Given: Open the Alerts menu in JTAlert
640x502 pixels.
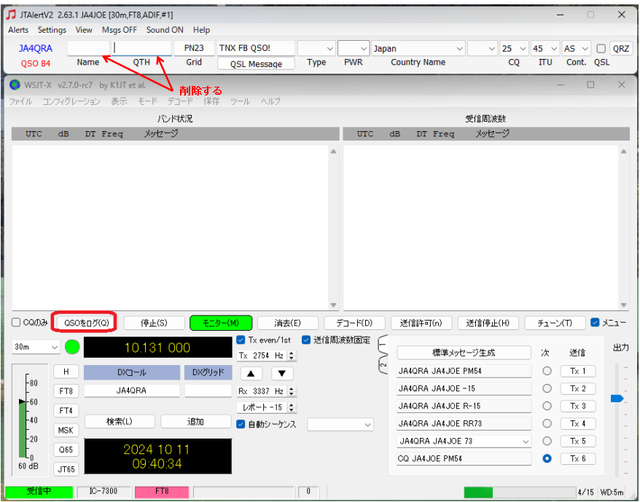Looking at the screenshot, I should (x=18, y=30).
